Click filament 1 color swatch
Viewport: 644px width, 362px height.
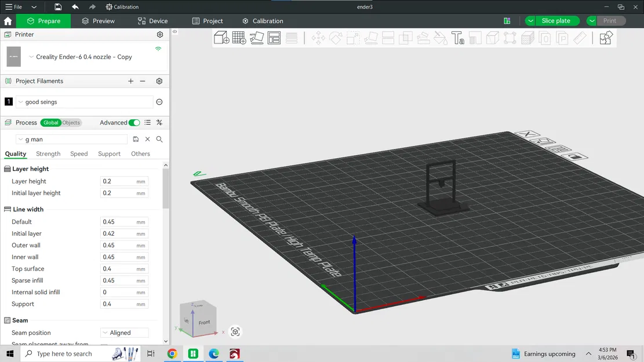(8, 101)
